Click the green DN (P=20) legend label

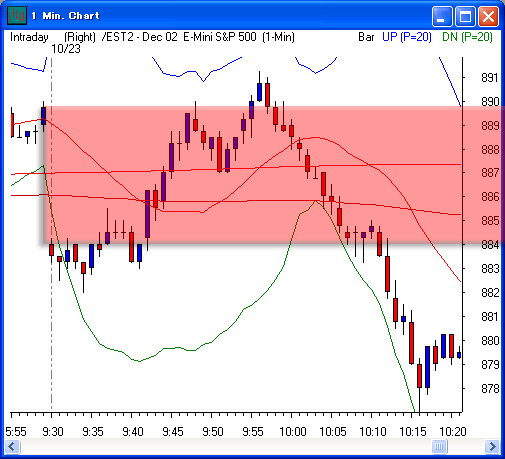pos(467,37)
